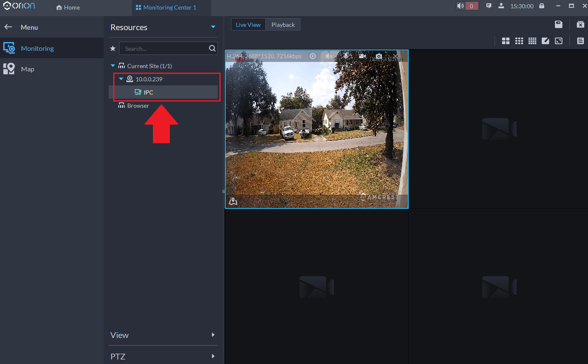Toggle two-way talk microphone on video
This screenshot has width=588, height=364.
click(346, 56)
